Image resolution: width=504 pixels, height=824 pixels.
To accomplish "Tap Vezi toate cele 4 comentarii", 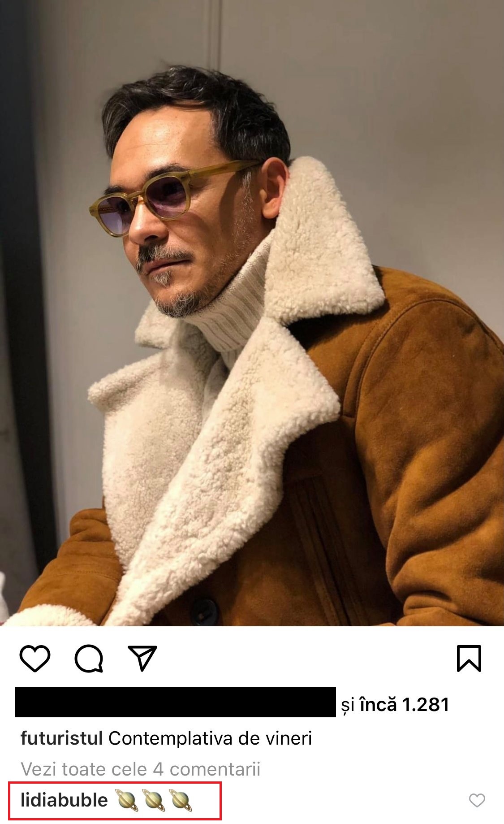I will point(141,769).
